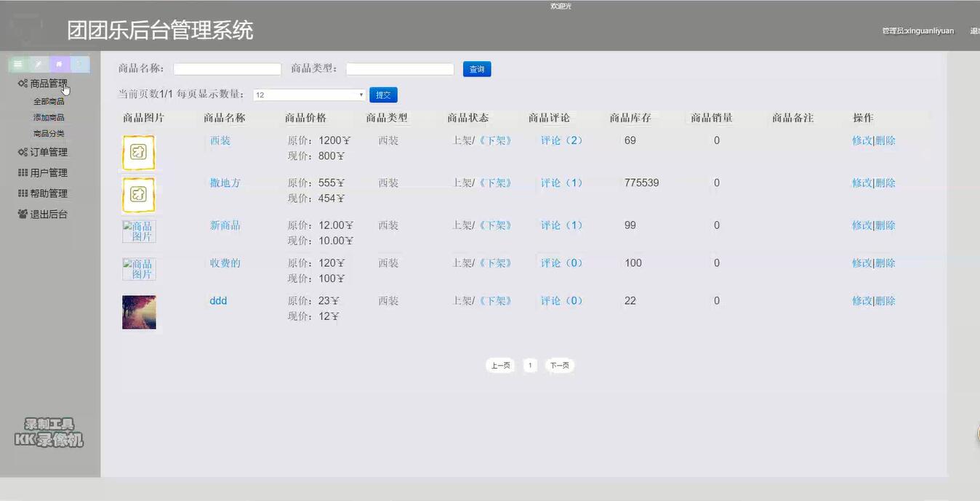The image size is (980, 501).
Task: Click the grid icon beside 帮助管理
Action: pyautogui.click(x=22, y=193)
